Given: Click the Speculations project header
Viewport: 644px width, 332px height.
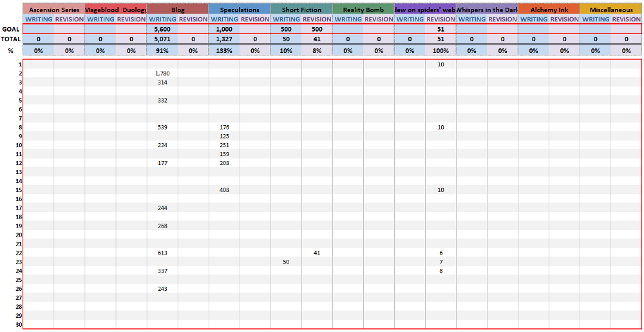Looking at the screenshot, I should pyautogui.click(x=240, y=10).
